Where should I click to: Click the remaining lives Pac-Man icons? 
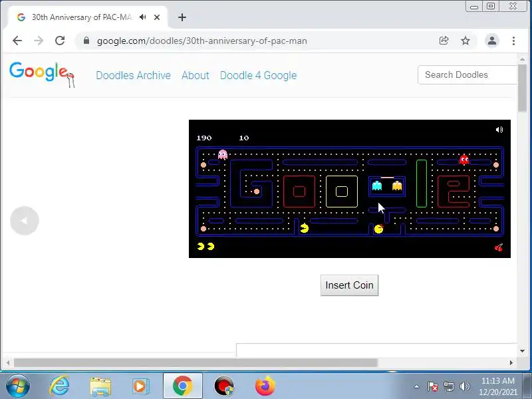tap(205, 246)
